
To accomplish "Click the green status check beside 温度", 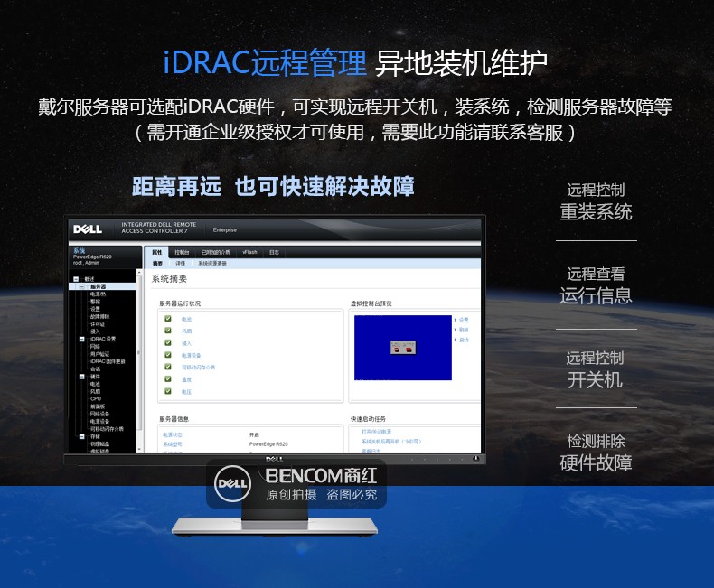I will [x=168, y=379].
